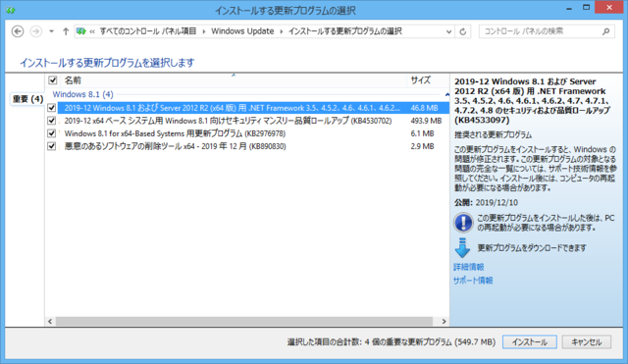The image size is (628, 364).
Task: Click the total 549.7 MB summary text
Action: tap(392, 342)
